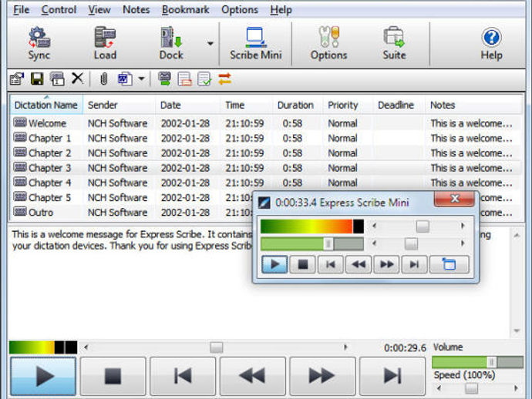Click go-to-start button in Scribe Mini
This screenshot has width=532, height=399.
331,264
